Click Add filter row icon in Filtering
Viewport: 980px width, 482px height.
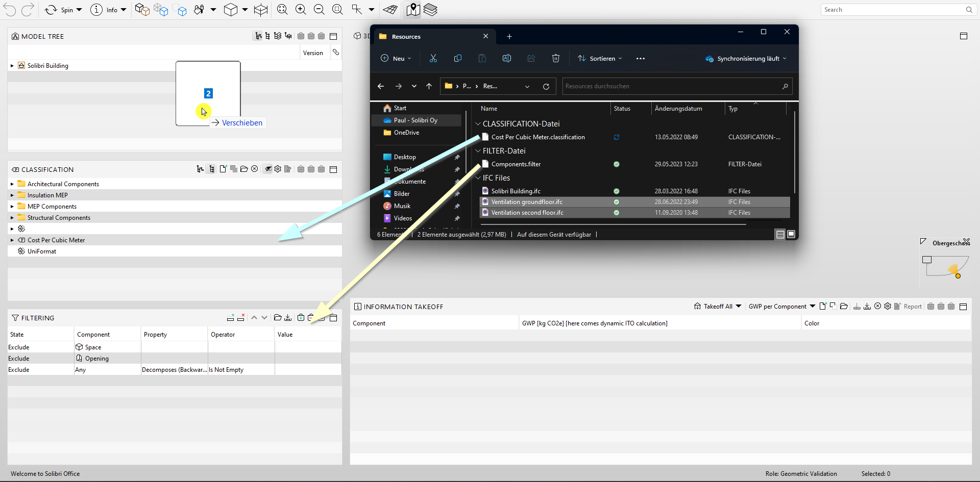coord(230,318)
